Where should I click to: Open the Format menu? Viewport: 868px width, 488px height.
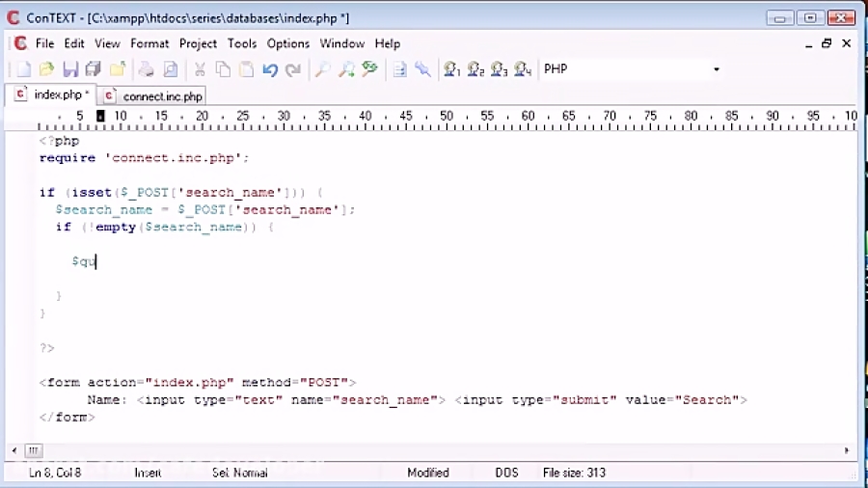(149, 43)
